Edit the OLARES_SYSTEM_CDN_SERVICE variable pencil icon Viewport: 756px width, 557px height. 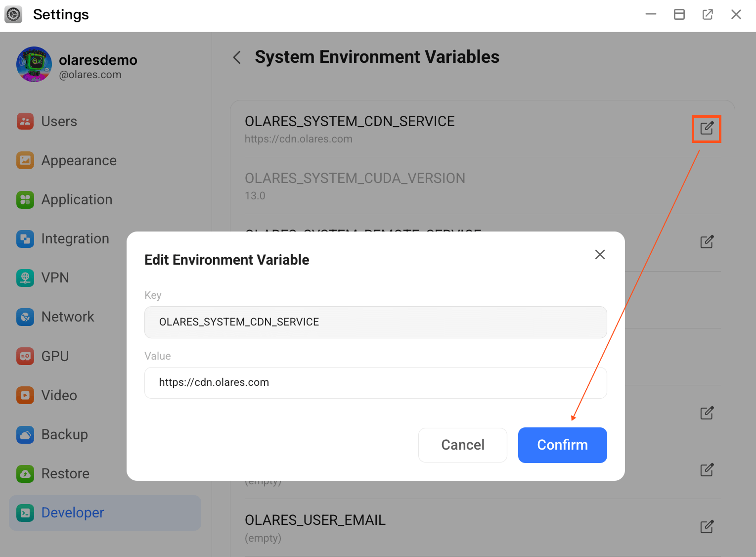tap(706, 129)
